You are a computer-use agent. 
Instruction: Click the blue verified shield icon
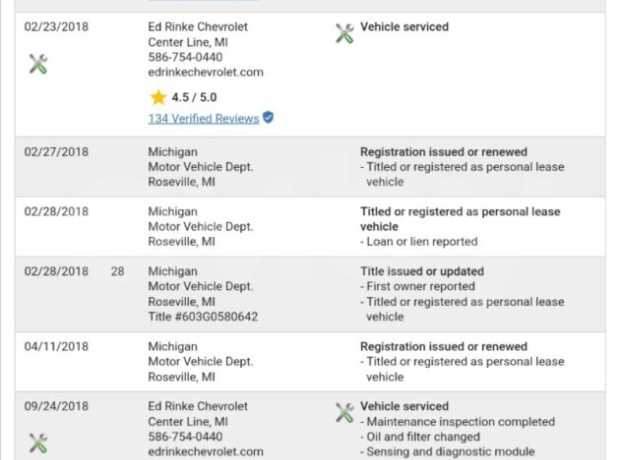click(x=268, y=117)
